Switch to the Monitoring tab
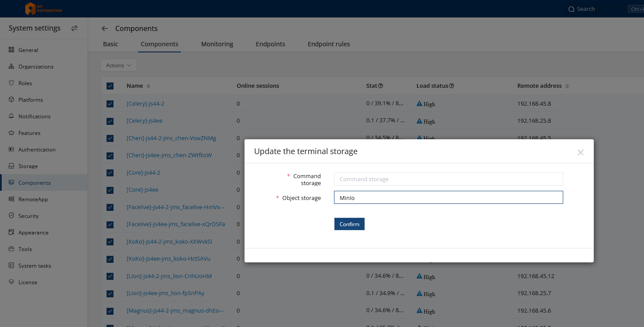This screenshot has height=327, width=644. pos(217,44)
